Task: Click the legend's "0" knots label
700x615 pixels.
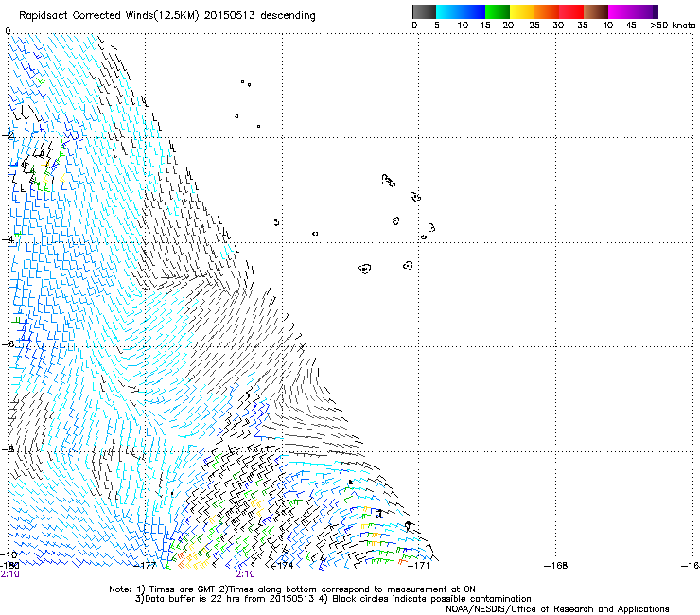Action: coord(414,26)
